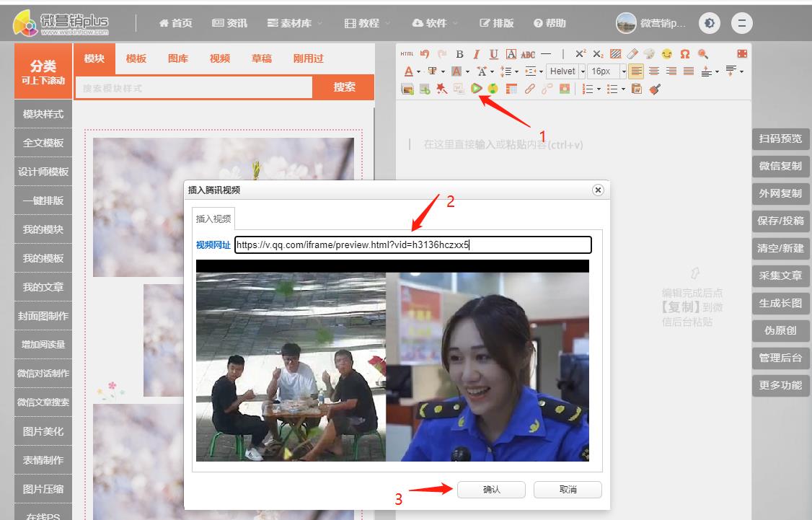This screenshot has height=520, width=812.
Task: Insert a horizontal line
Action: click(x=546, y=54)
